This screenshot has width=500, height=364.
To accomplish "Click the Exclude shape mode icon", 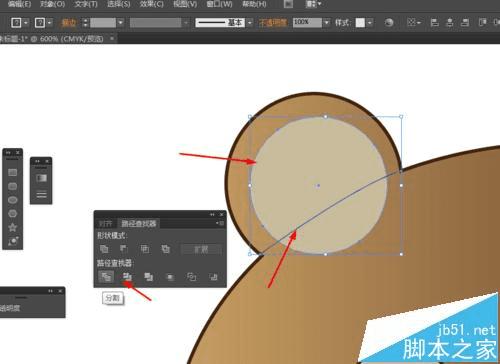I will coord(165,249).
